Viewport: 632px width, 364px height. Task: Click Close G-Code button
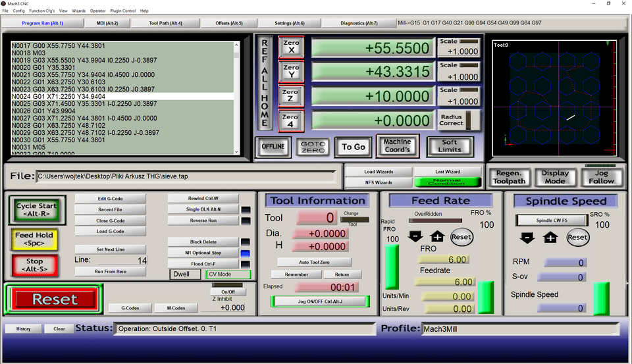[x=110, y=221]
